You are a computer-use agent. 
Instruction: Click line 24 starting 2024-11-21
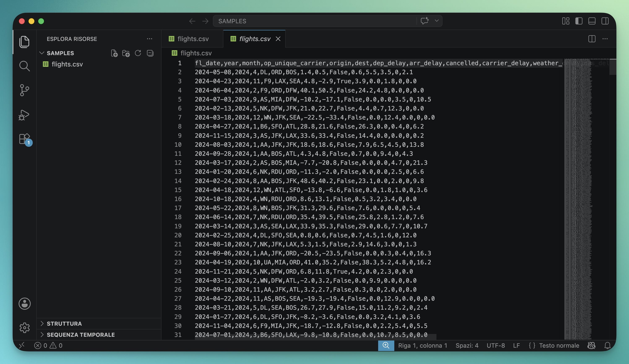(304, 272)
